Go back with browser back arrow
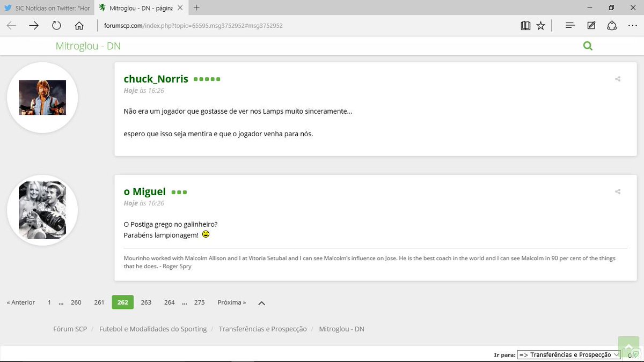The width and height of the screenshot is (644, 362). (x=11, y=25)
